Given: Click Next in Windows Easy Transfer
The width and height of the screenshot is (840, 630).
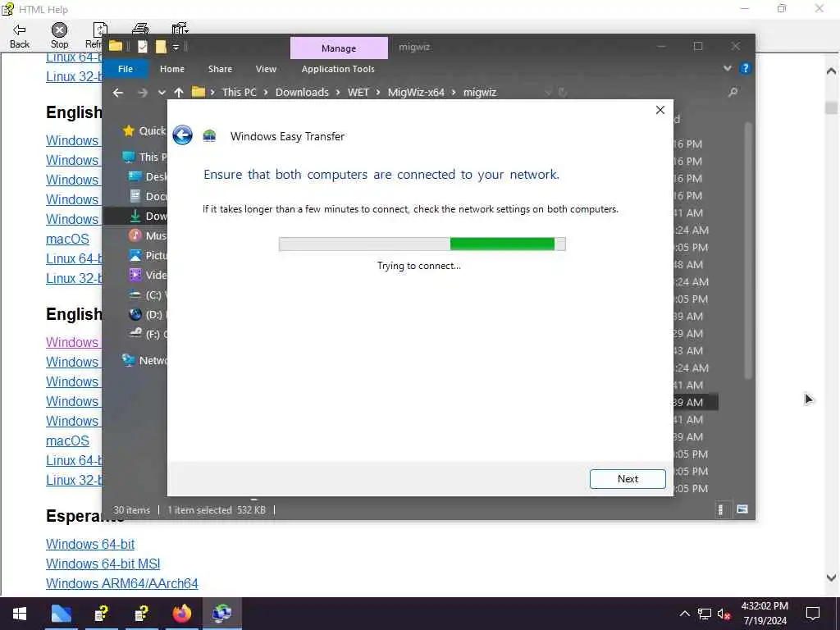Looking at the screenshot, I should coord(628,479).
